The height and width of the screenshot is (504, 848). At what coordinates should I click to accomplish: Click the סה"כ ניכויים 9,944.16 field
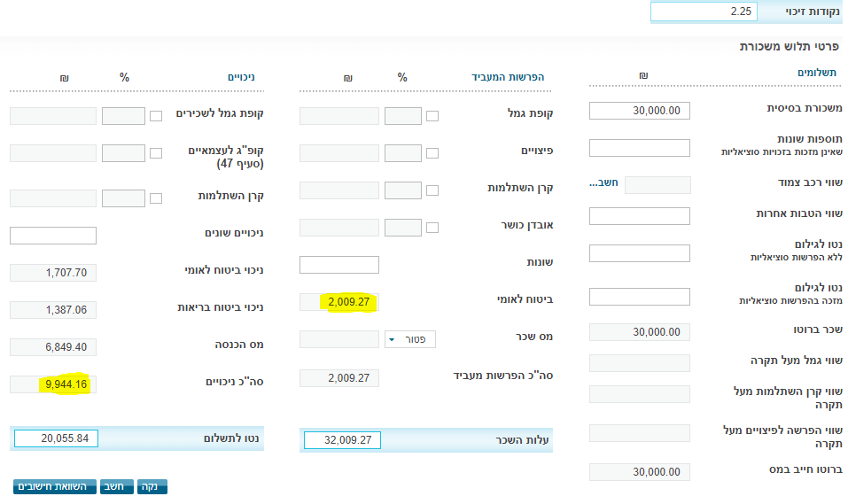[x=53, y=384]
